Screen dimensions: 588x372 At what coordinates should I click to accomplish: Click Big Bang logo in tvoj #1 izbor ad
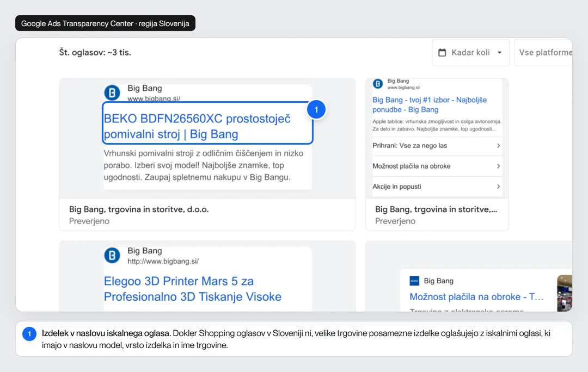378,84
